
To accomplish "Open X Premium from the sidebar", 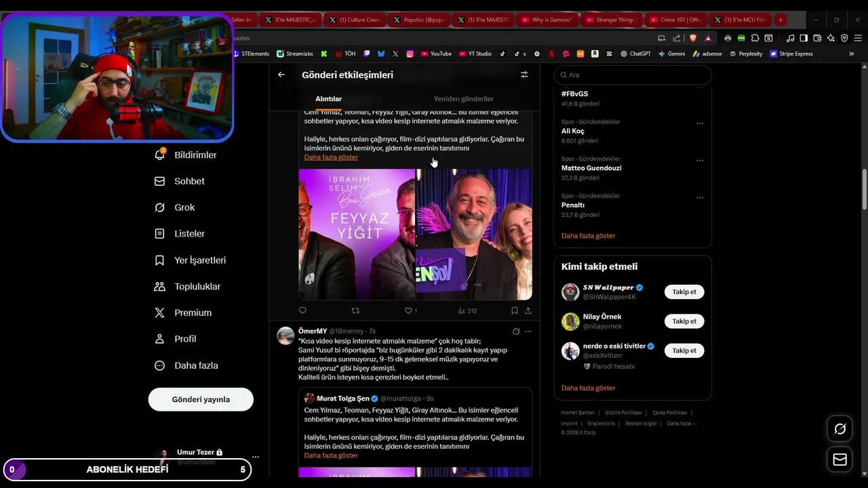I will point(183,312).
